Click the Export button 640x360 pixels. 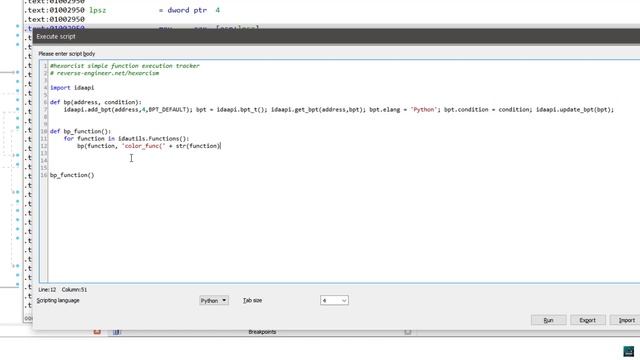tap(587, 320)
